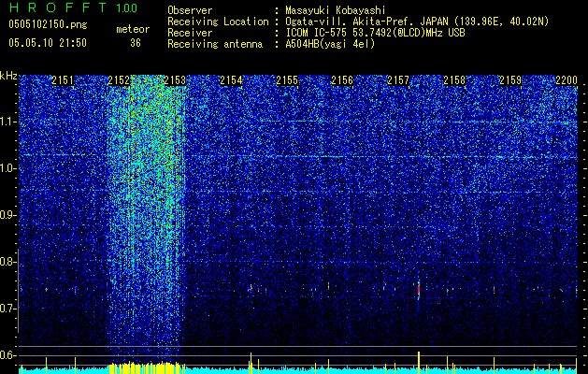Image resolution: width=588 pixels, height=374 pixels.
Task: Click the 0.8 frequency axis label
Action: 8,262
